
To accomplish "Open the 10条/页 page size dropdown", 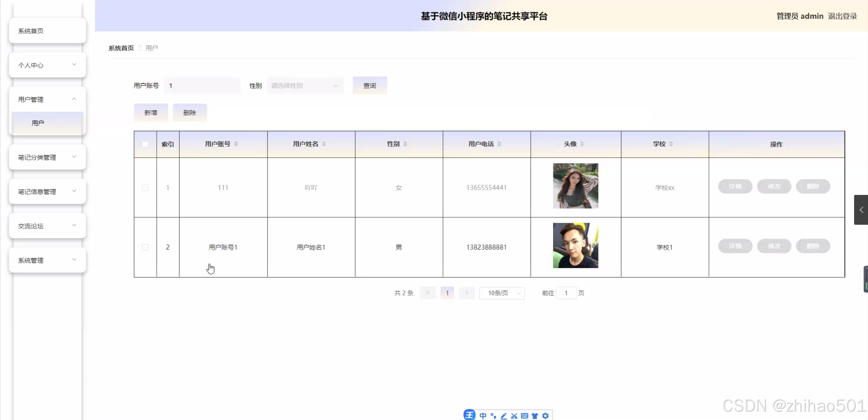I will coord(502,293).
